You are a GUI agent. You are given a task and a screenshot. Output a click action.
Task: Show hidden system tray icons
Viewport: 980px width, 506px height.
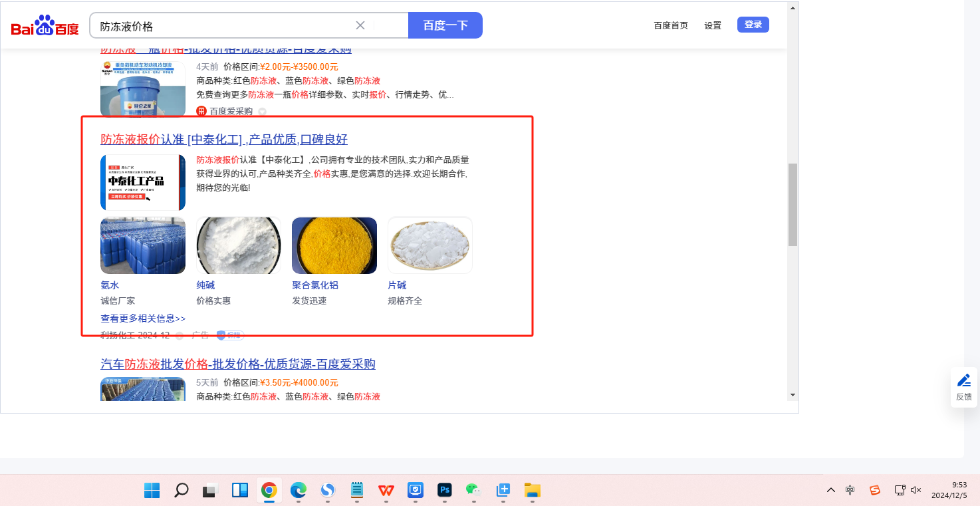[x=831, y=490]
